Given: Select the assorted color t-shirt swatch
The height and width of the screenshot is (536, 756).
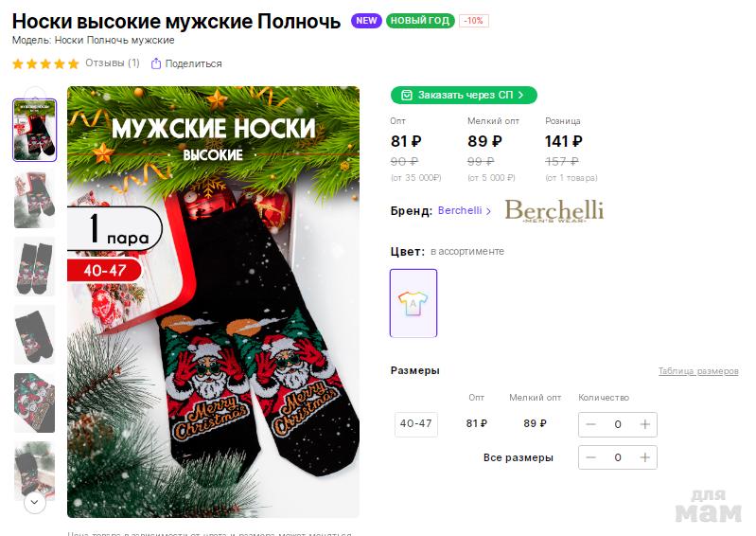Looking at the screenshot, I should (x=413, y=303).
